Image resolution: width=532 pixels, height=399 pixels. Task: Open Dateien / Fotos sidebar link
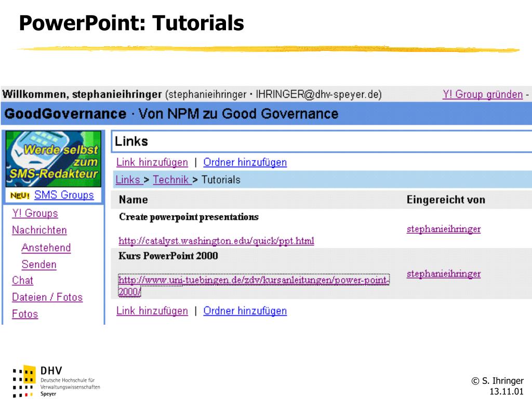pyautogui.click(x=47, y=298)
